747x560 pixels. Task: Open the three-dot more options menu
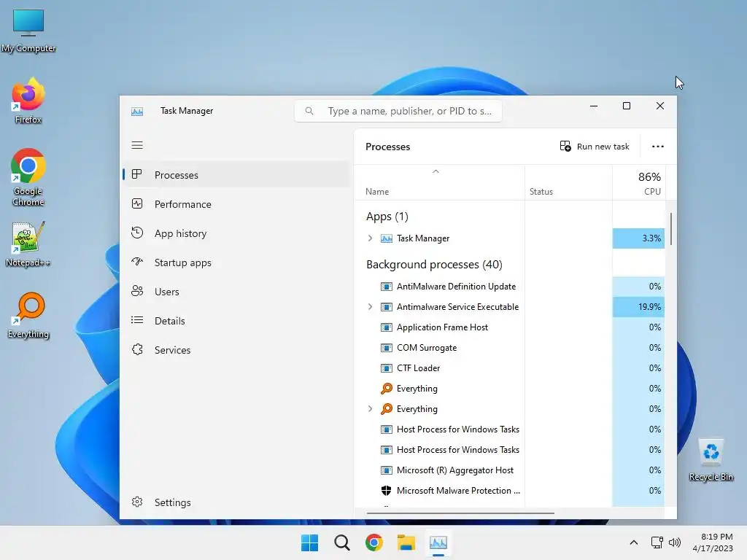coord(657,147)
